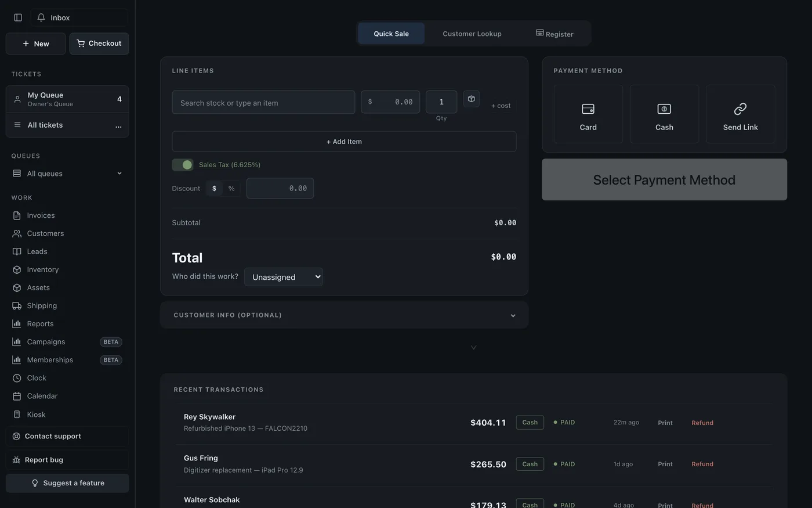Screen dimensions: 812x508
Task: Click the inventory box icon beside Qty
Action: coord(472,99)
